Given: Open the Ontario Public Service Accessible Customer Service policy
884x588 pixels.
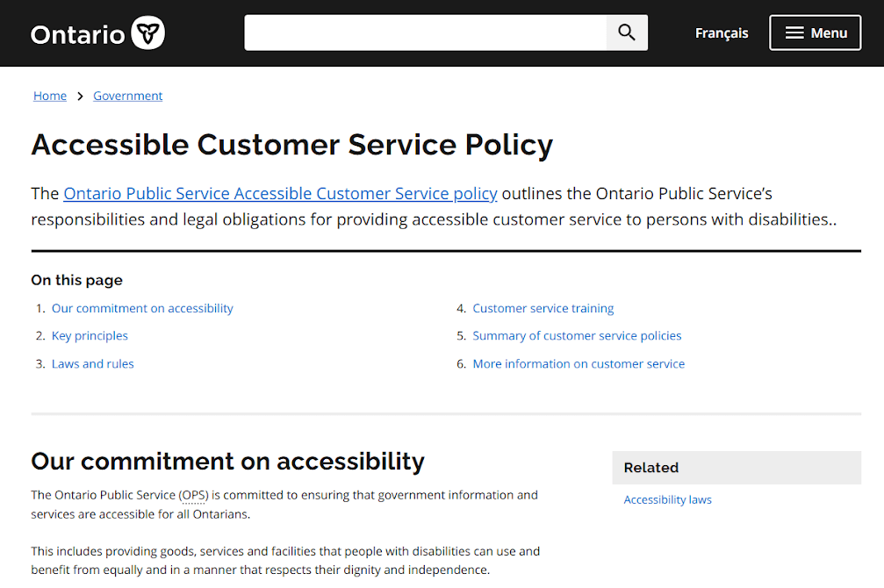Looking at the screenshot, I should [x=280, y=193].
